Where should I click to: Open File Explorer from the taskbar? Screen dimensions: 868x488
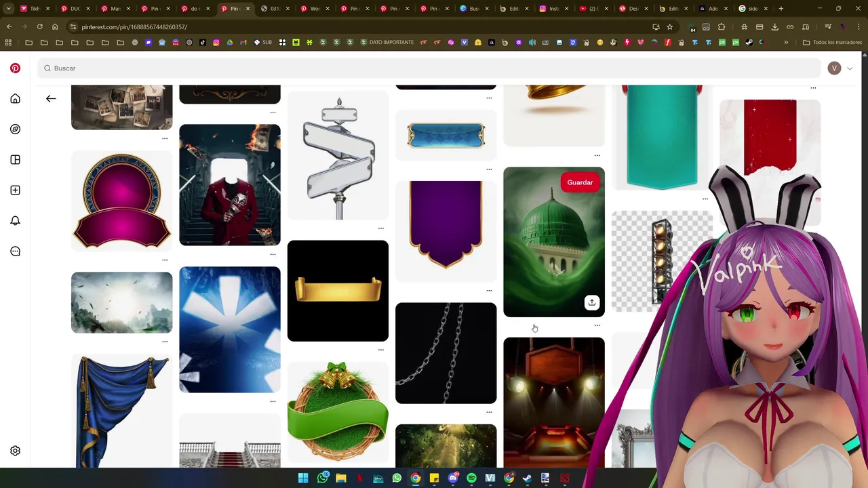coord(341,478)
